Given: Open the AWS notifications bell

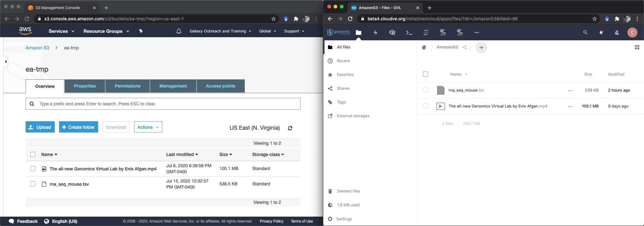Looking at the screenshot, I should [x=179, y=31].
